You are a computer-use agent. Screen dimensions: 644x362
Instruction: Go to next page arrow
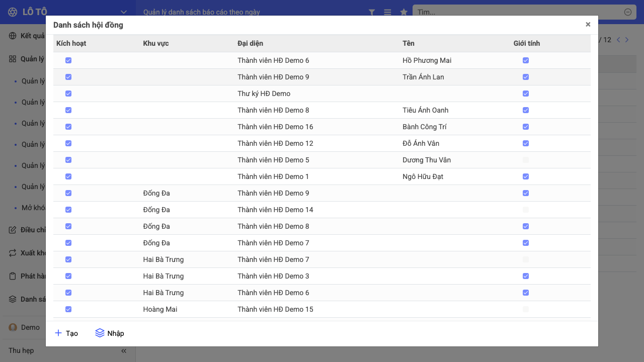pos(627,40)
